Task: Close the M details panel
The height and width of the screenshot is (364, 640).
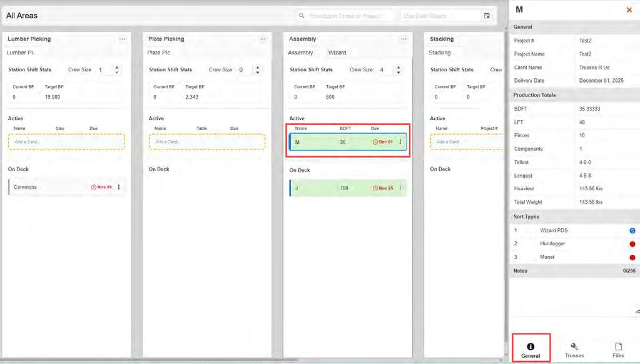Action: point(629,10)
